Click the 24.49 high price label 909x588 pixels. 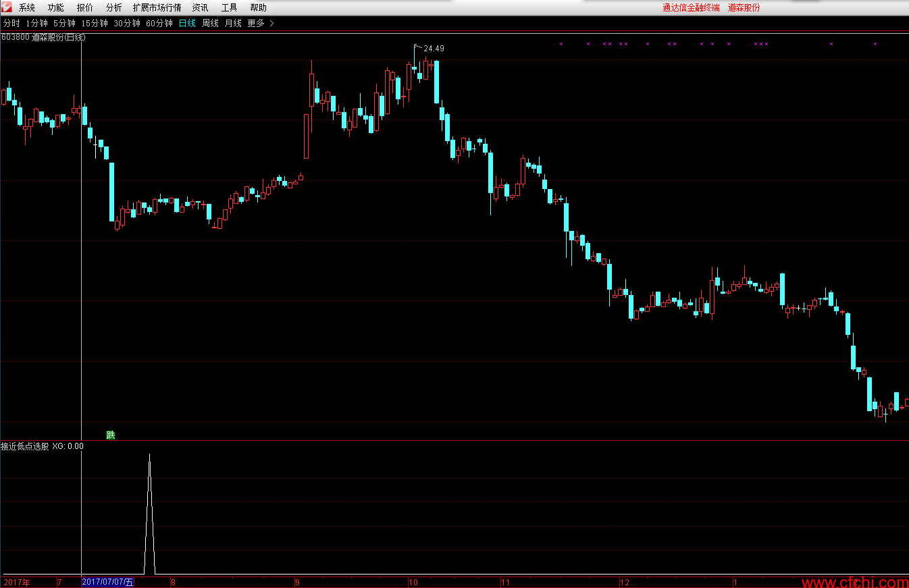pos(434,49)
